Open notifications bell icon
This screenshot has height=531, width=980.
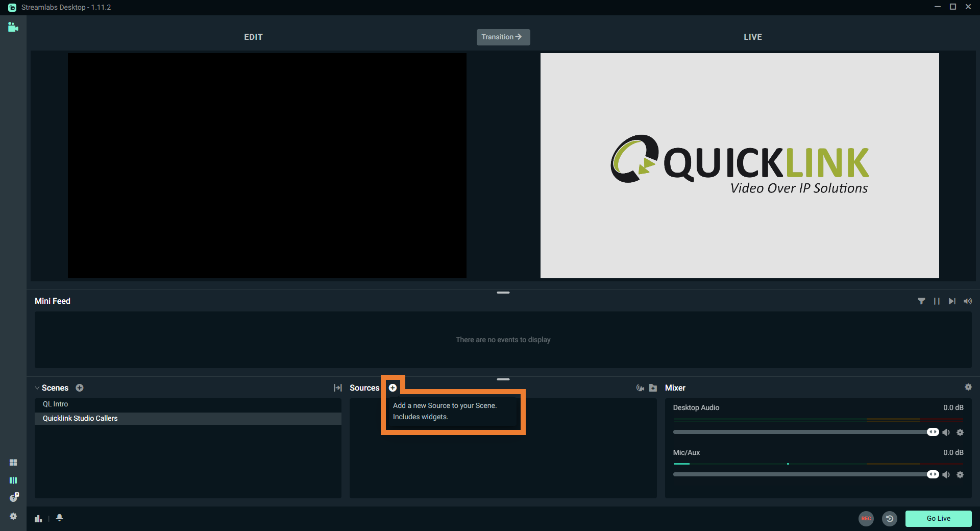tap(60, 518)
